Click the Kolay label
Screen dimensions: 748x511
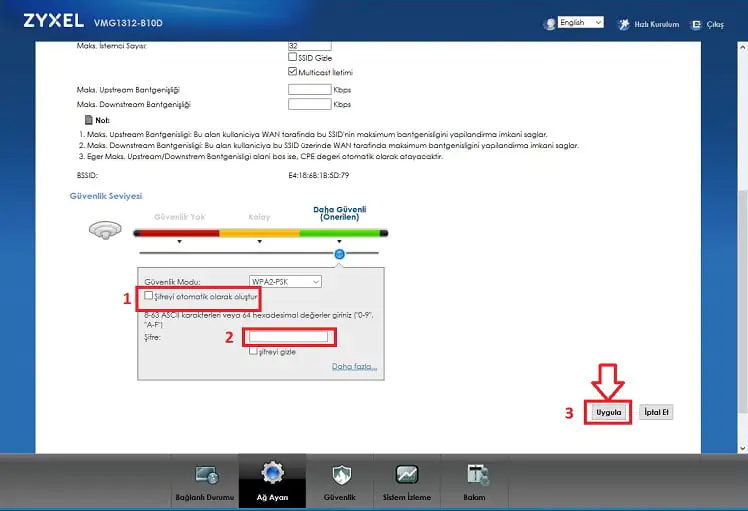260,217
